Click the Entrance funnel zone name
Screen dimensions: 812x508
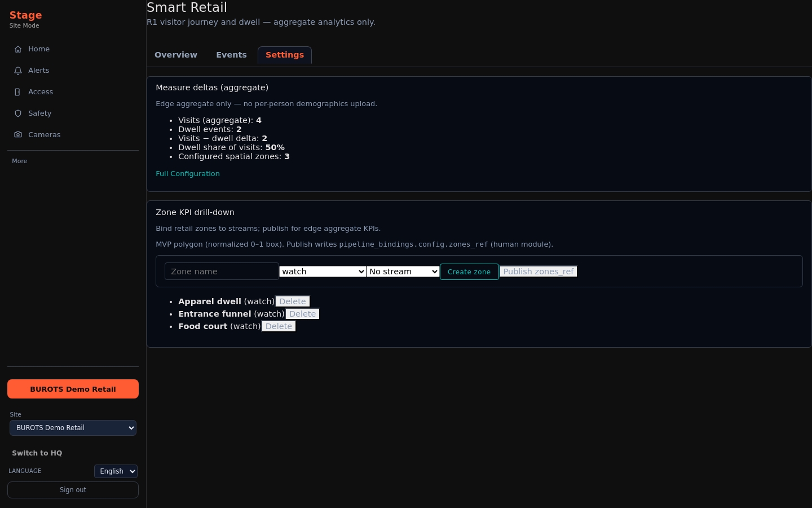tap(215, 314)
